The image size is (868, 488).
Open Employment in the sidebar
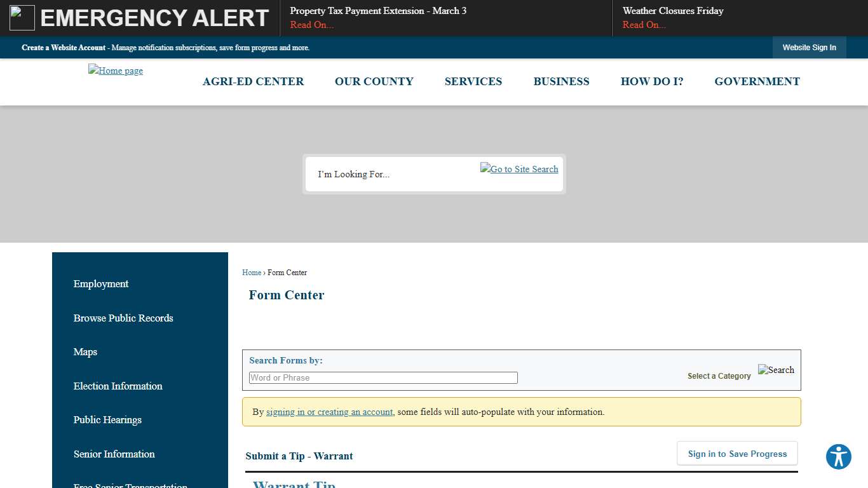[x=100, y=284]
